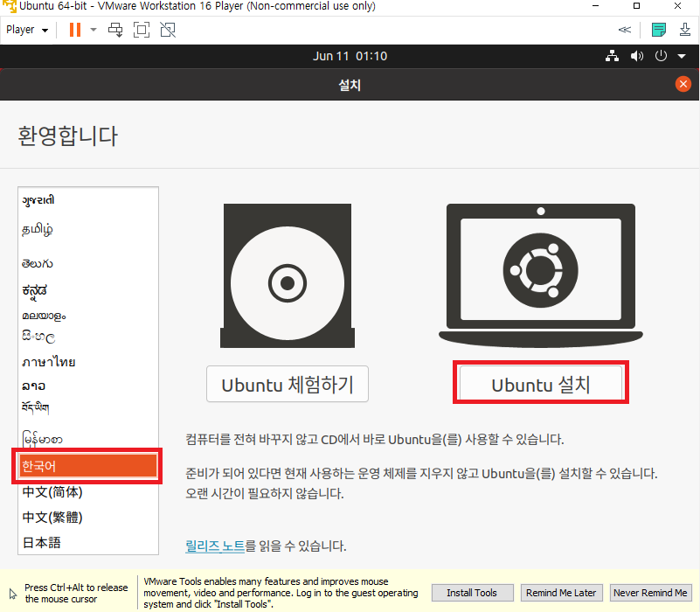Select ಕನ್ನಡ language
Image resolution: width=700 pixels, height=612 pixels.
(88, 290)
